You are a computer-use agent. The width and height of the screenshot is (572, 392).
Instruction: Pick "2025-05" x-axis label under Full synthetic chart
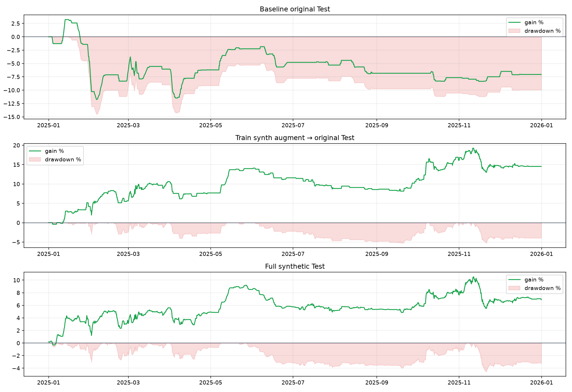pyautogui.click(x=210, y=383)
